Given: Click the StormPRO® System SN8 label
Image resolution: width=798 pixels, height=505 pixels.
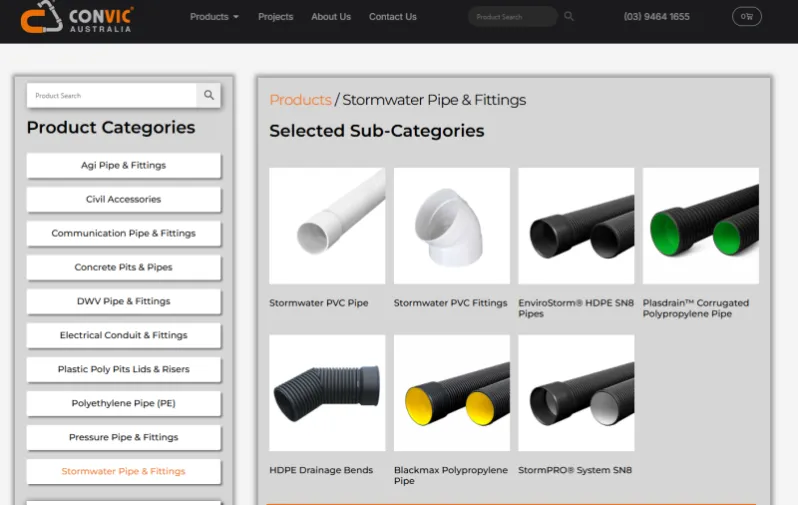Looking at the screenshot, I should coord(575,470).
